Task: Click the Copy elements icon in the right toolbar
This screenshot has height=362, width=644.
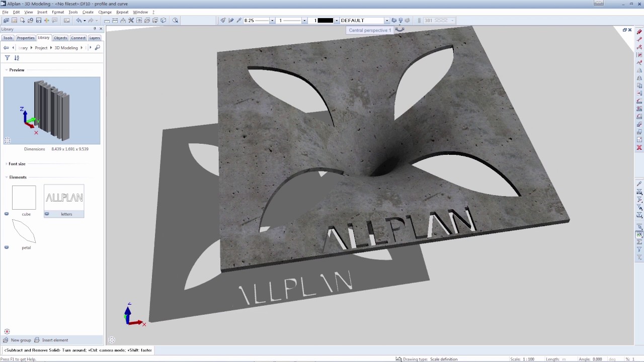Action: (639, 86)
